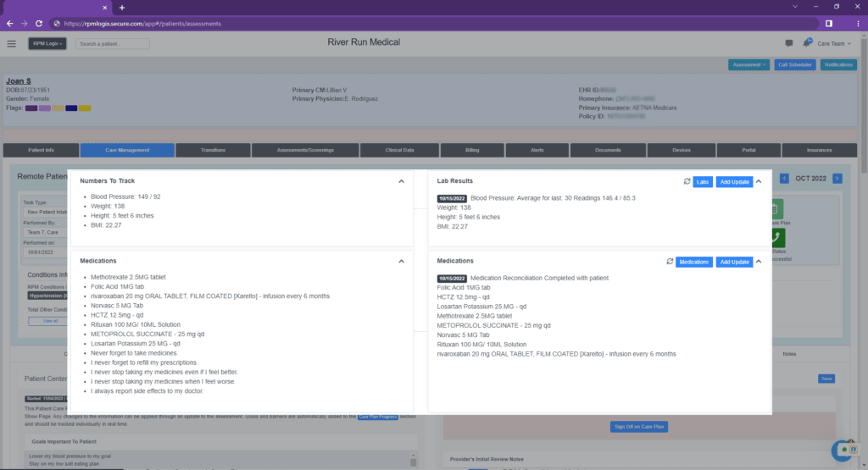Screen dimensions: 868x470
Task: Switch to the Care Management tab
Action: click(x=127, y=150)
